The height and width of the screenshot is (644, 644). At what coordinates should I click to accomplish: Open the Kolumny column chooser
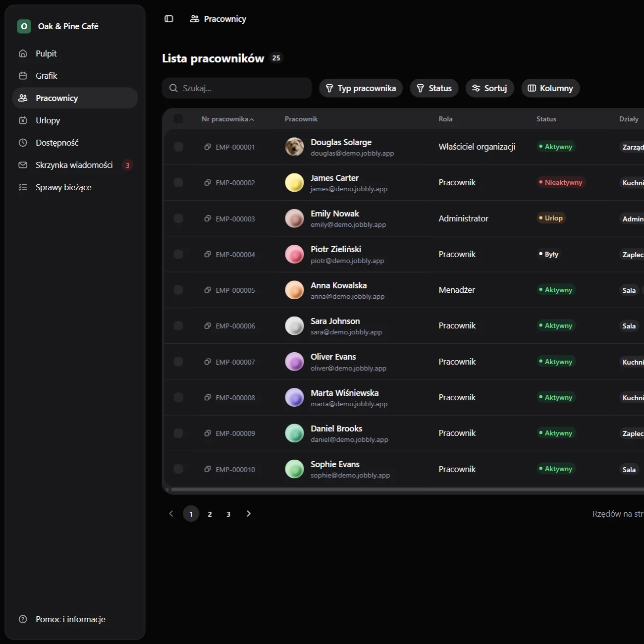pos(550,88)
